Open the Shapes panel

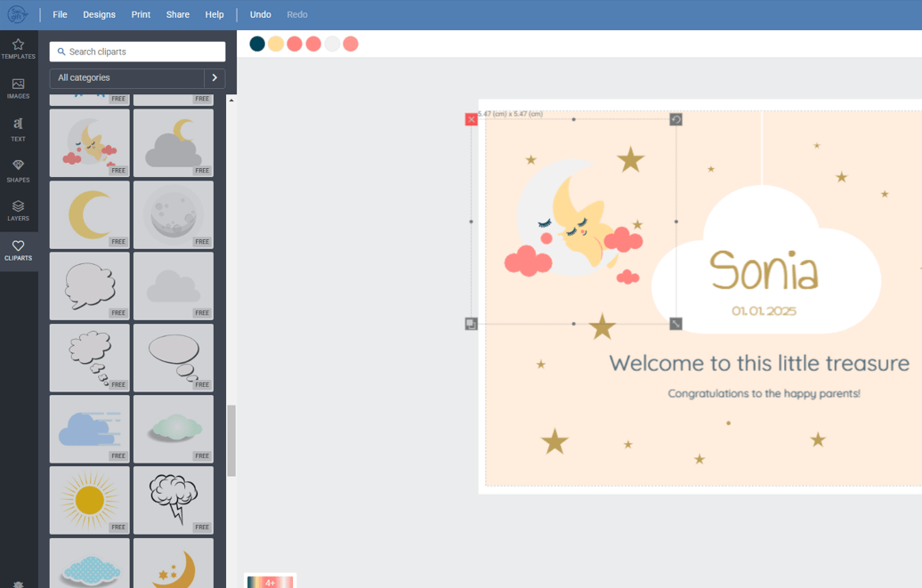(18, 171)
